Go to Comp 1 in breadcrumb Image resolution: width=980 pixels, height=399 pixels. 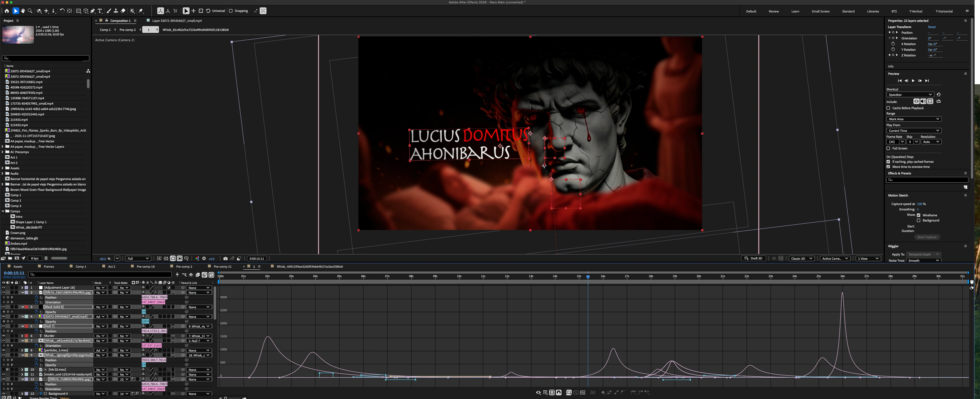coord(105,30)
